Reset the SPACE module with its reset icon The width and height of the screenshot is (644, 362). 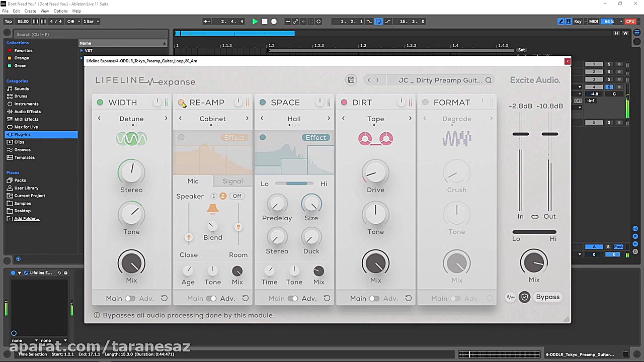tap(327, 298)
